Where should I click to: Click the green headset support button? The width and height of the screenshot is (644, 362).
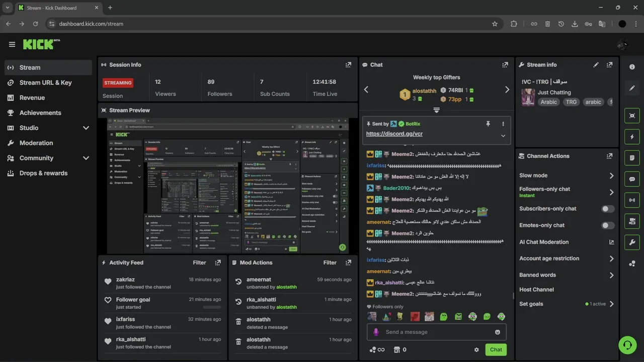tap(627, 345)
